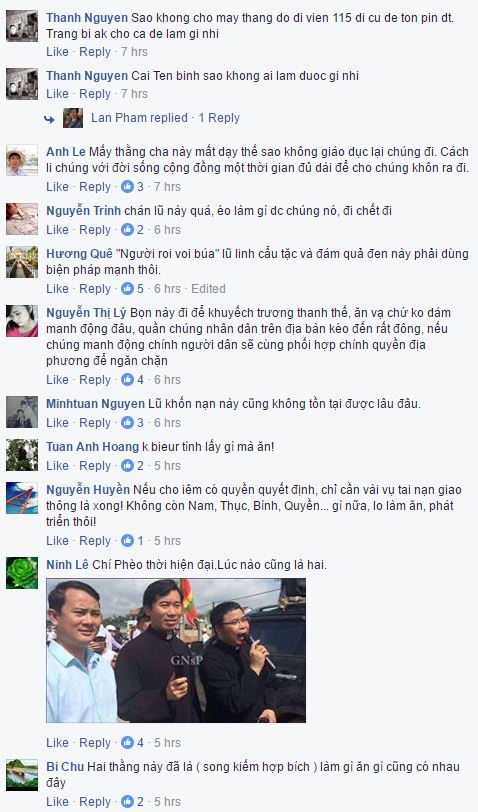The width and height of the screenshot is (478, 812).
Task: Like Nguyễn Trình's comment
Action: [x=57, y=229]
